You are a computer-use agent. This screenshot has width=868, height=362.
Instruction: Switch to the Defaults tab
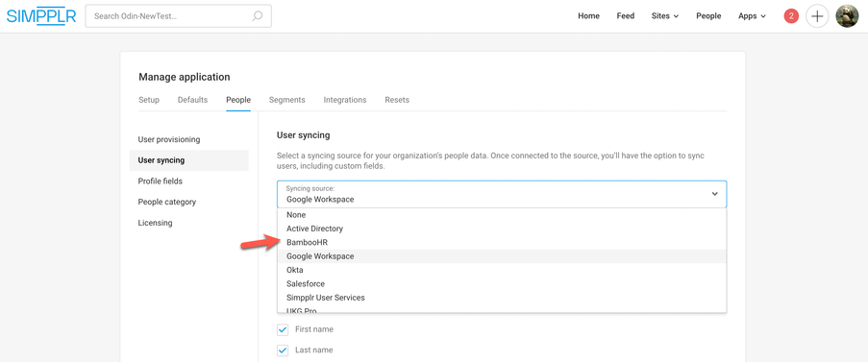192,100
